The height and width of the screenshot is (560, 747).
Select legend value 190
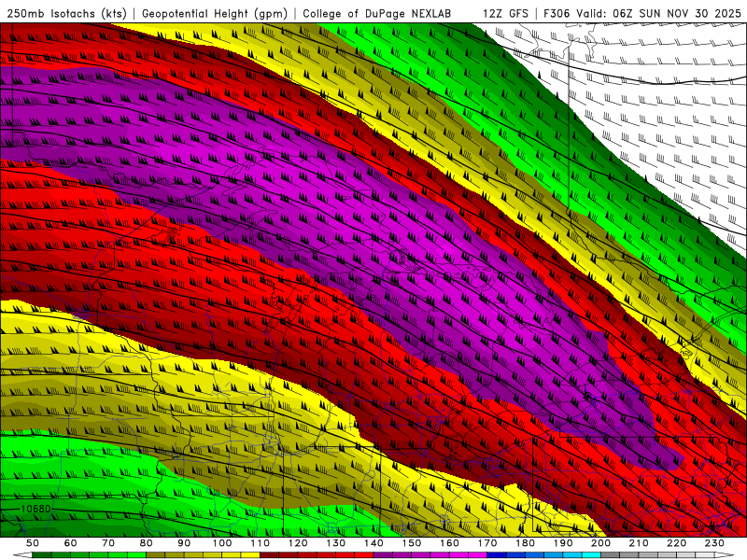pos(563,543)
